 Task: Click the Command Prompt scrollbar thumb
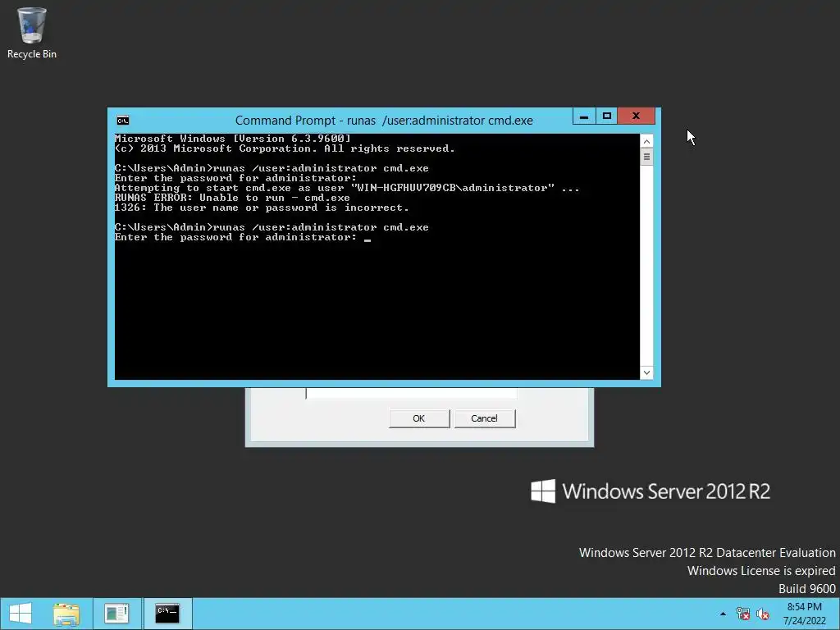(x=646, y=157)
